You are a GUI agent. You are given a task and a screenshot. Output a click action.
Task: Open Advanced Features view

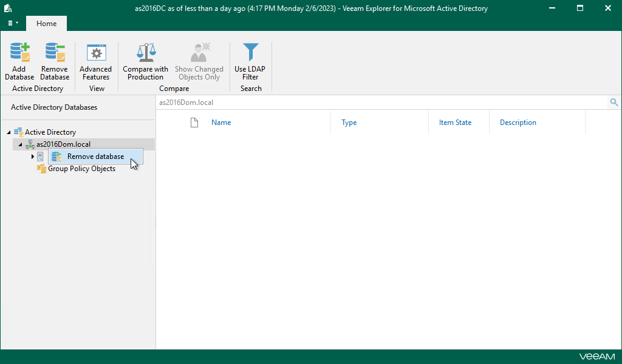[x=96, y=61]
